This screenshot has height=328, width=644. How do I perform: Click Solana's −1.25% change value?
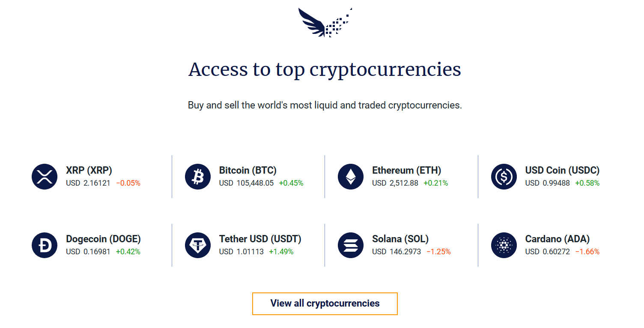438,252
